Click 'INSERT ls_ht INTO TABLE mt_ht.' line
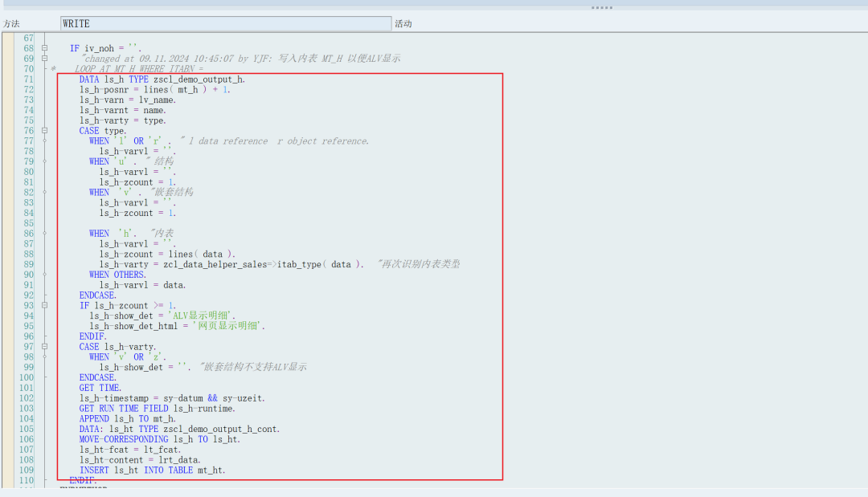The image size is (868, 497). tap(152, 470)
